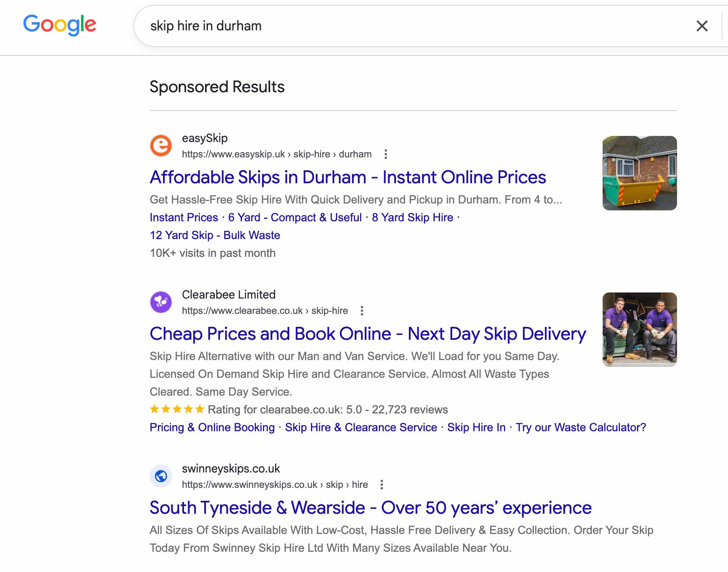Click the easyskip.uk URL breadcrumb
728x572 pixels.
click(277, 154)
